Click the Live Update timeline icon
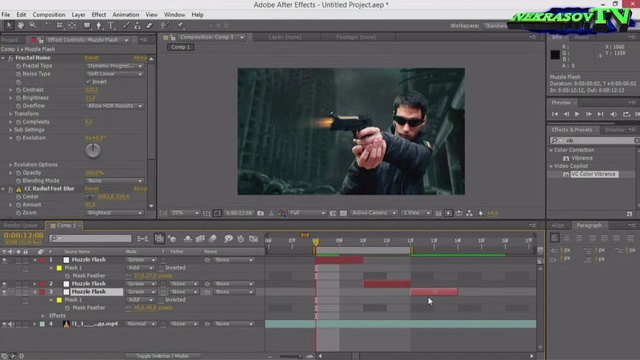640x360 pixels. tap(159, 239)
